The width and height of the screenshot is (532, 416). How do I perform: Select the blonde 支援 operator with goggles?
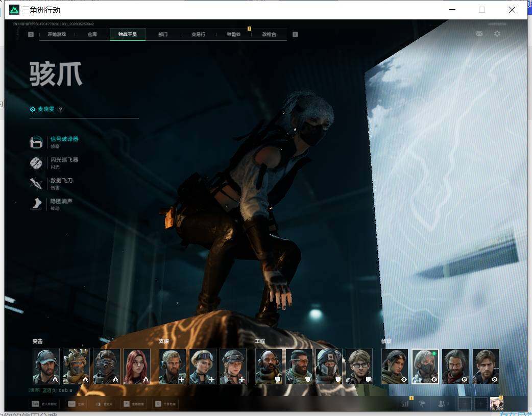tap(203, 366)
